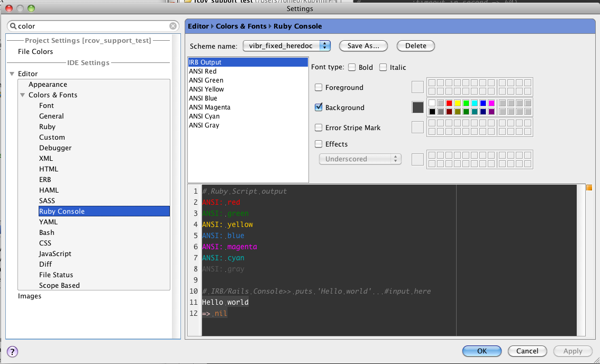The width and height of the screenshot is (600, 364).
Task: Pick the navy Background swatch
Action: coord(483,112)
